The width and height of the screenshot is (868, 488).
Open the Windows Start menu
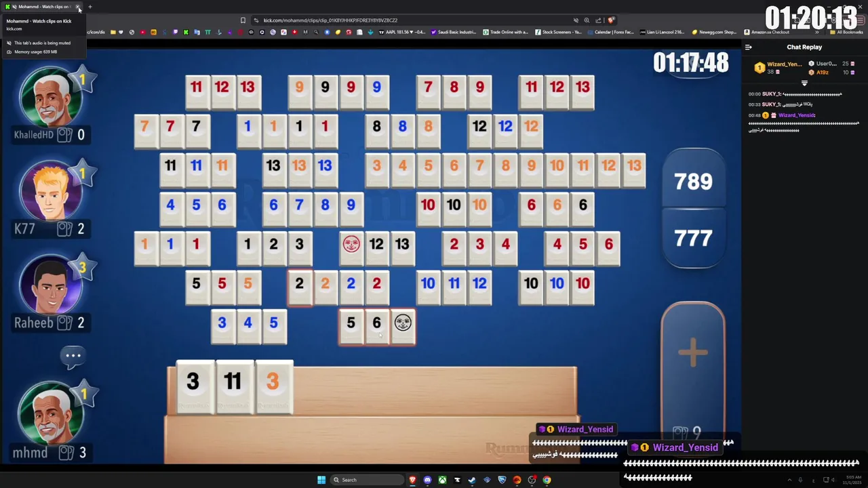[321, 480]
